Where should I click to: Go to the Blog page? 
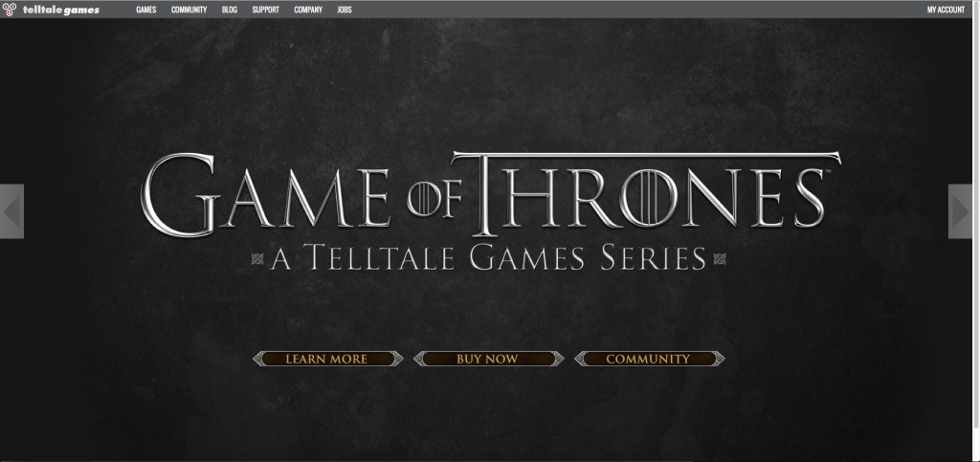coord(230,10)
